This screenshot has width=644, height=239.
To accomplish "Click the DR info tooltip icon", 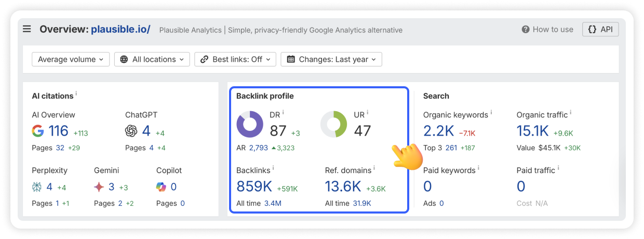I will (283, 112).
